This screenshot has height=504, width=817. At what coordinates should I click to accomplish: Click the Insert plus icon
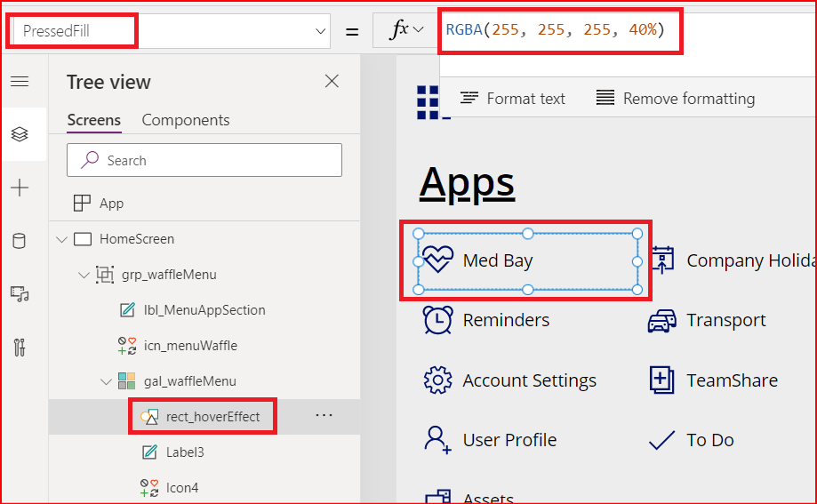point(20,188)
